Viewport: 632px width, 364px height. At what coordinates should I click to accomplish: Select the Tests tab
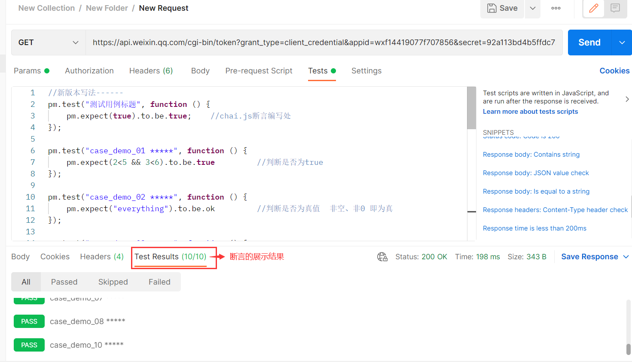322,71
